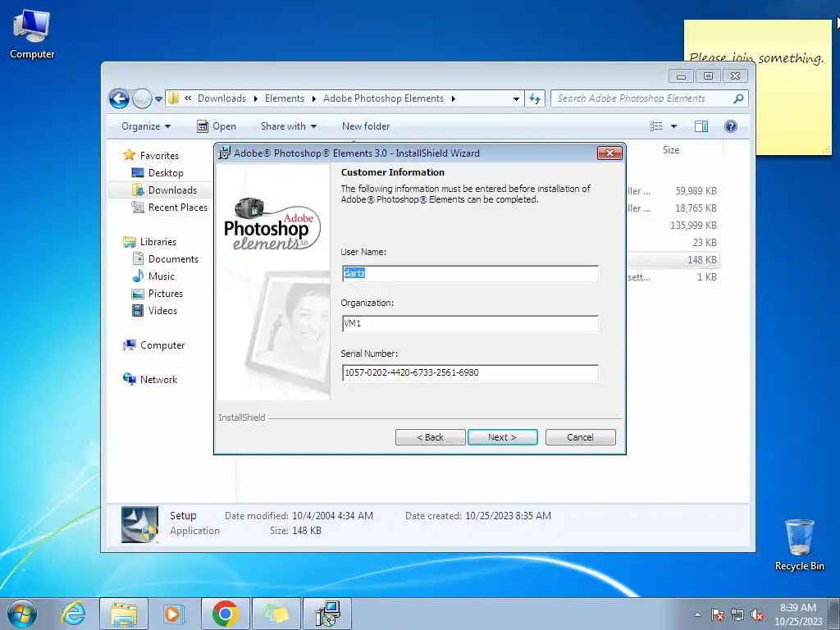The image size is (840, 630).
Task: Launch Google Chrome from the taskbar
Action: point(225,614)
